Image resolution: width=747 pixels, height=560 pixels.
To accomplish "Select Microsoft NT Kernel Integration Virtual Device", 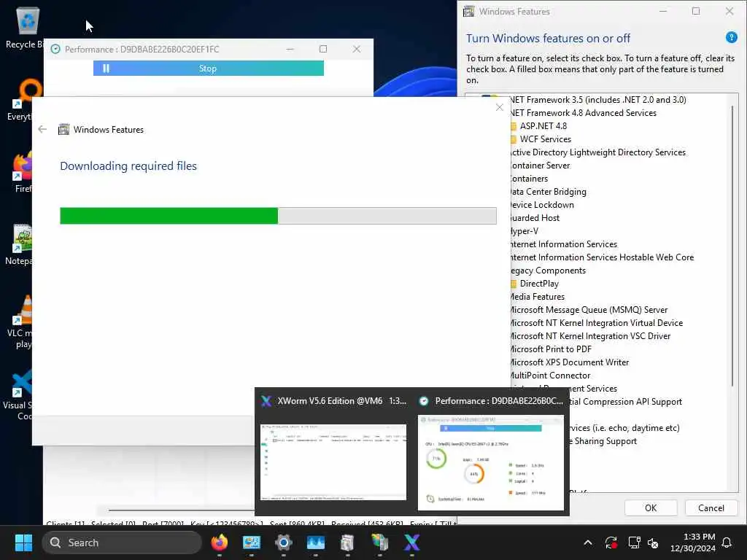I will 596,323.
